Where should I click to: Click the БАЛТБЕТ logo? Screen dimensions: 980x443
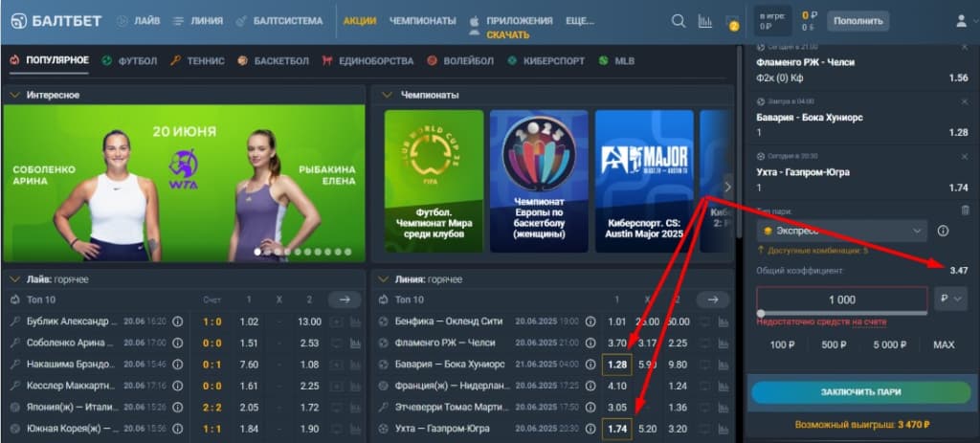click(56, 21)
